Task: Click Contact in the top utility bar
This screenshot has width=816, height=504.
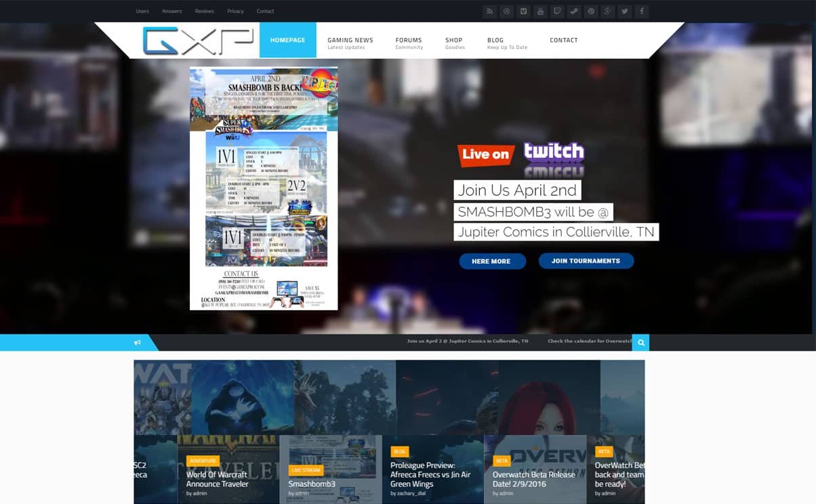Action: 266,11
